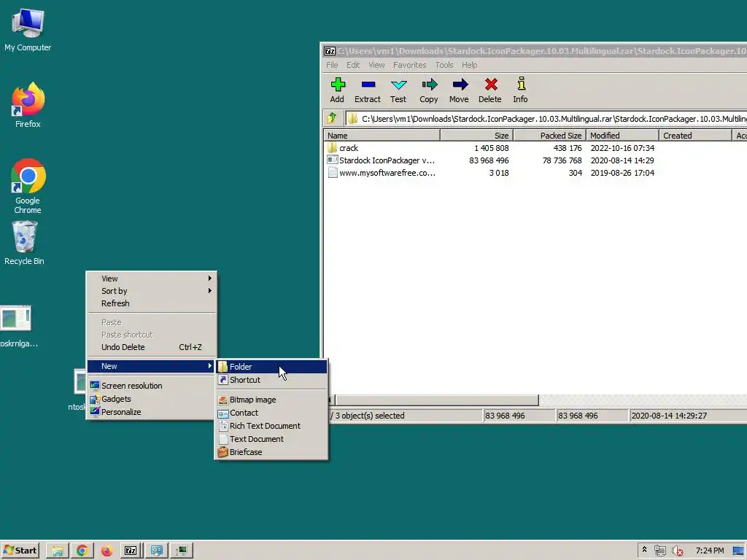Screen dimensions: 747x560
Task: Open the Edit menu in 7-Zip
Action: point(353,65)
